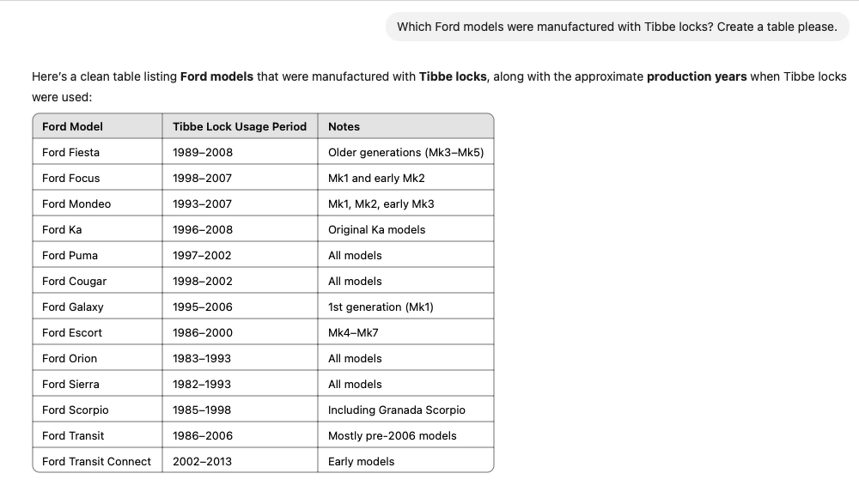Click the 'Tibbe Lock Usage Period' column header
859x504 pixels.
click(239, 126)
